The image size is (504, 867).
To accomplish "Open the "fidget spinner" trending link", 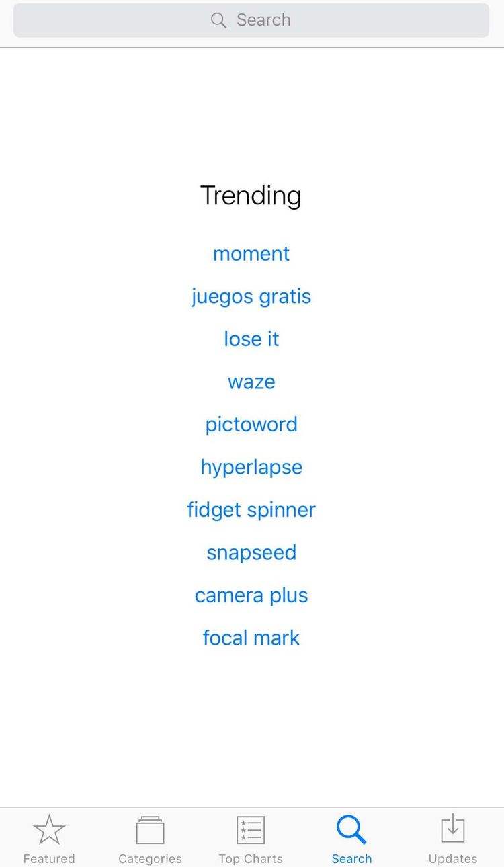I will [x=251, y=509].
